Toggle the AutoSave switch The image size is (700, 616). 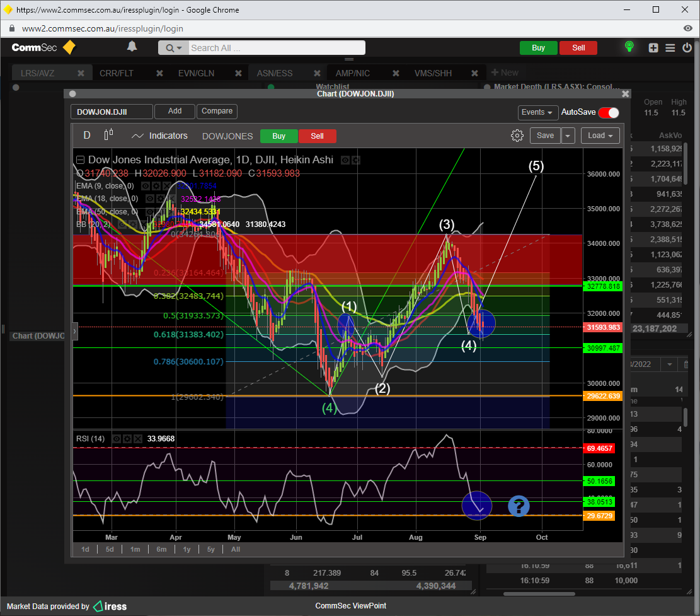[x=609, y=113]
